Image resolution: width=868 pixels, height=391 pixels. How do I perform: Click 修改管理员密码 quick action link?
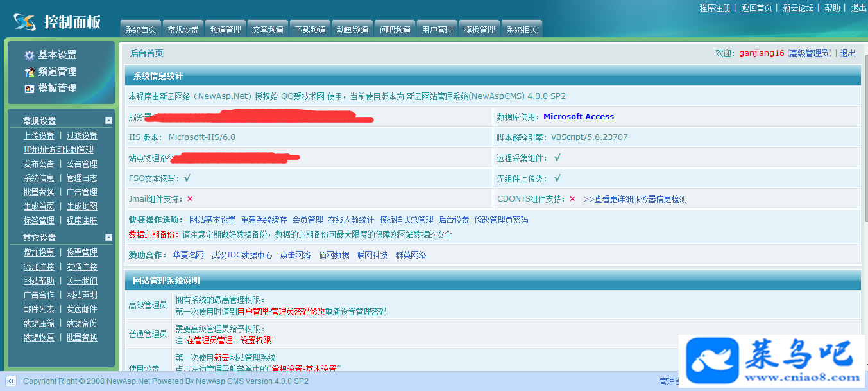[501, 220]
